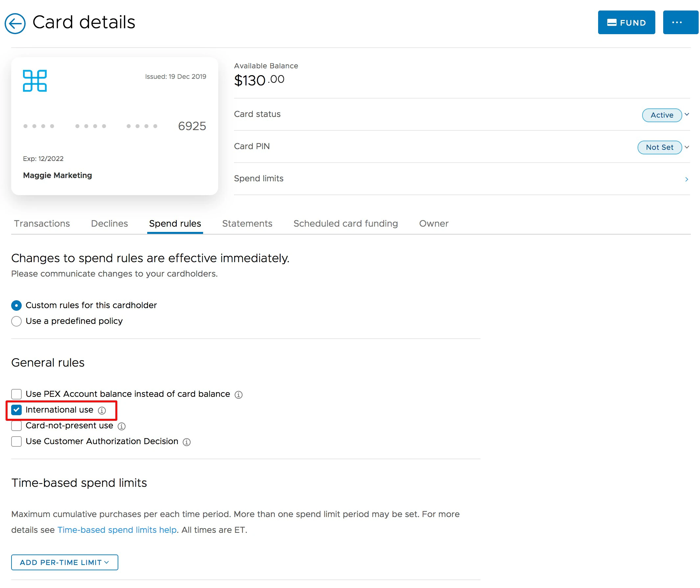Select Use a predefined policy radio

(16, 322)
